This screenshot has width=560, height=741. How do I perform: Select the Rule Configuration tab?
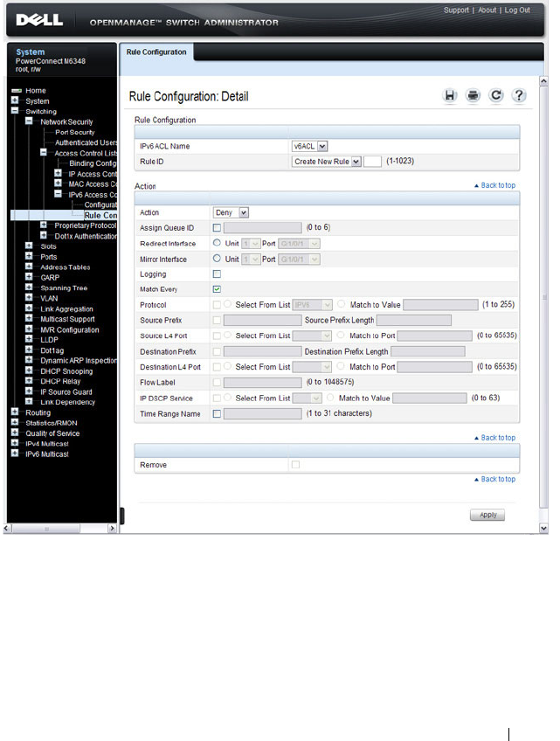[x=156, y=52]
